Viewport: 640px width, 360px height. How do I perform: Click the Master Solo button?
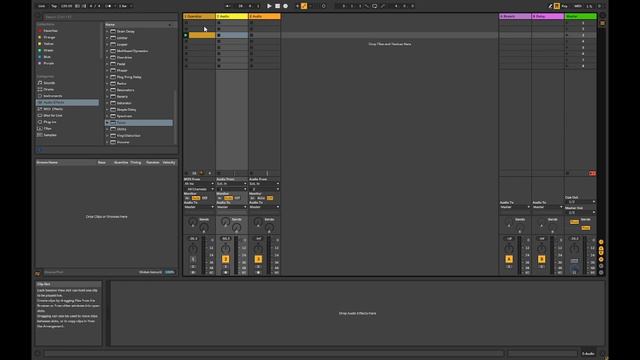(x=574, y=260)
